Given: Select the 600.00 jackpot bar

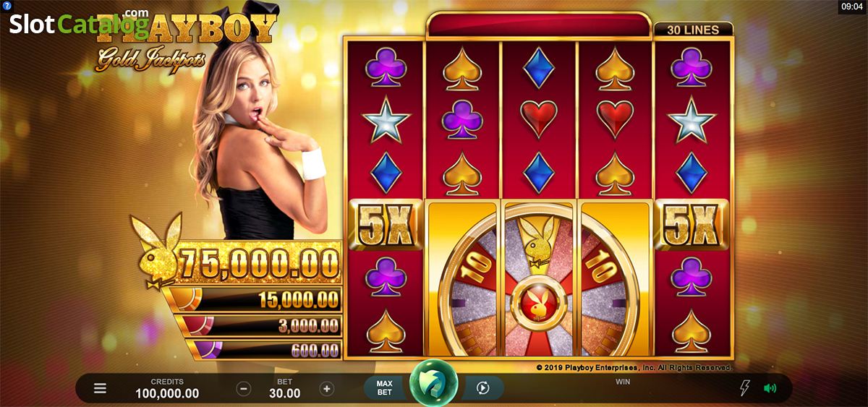Looking at the screenshot, I should [265, 350].
